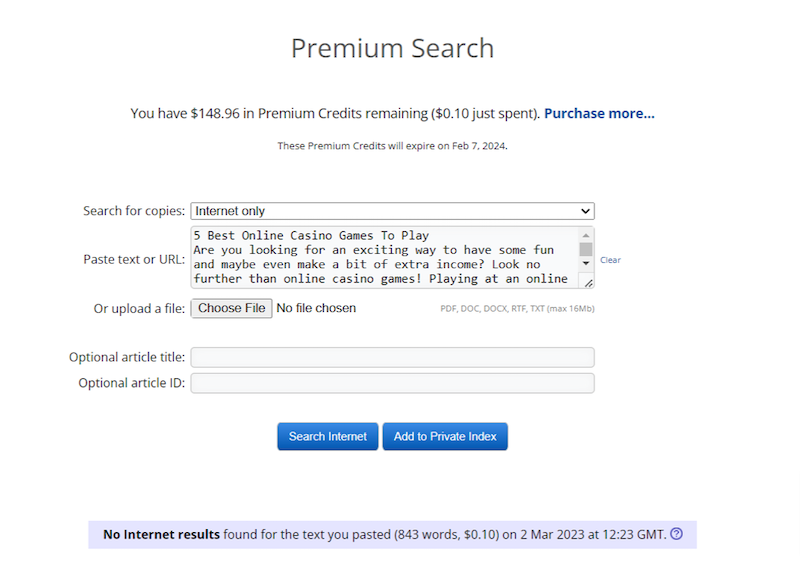Click the 'No file chosen' text
Viewport: 800px width, 573px height.
coord(316,308)
